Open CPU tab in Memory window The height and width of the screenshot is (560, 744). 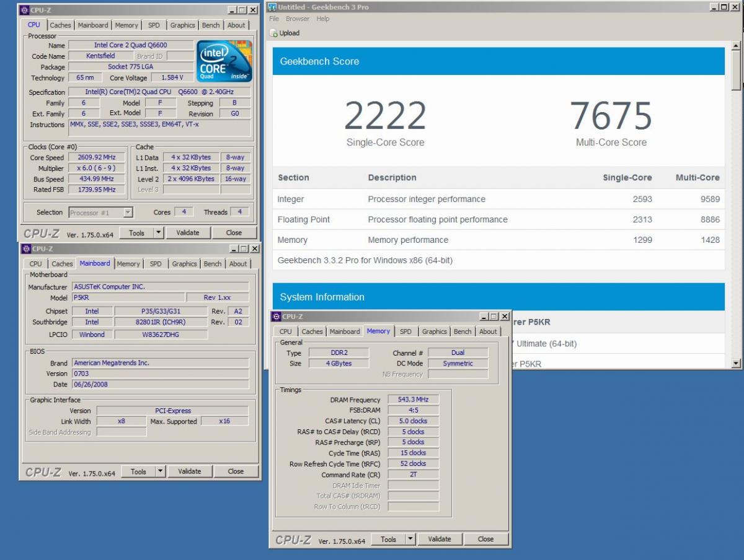click(x=286, y=331)
